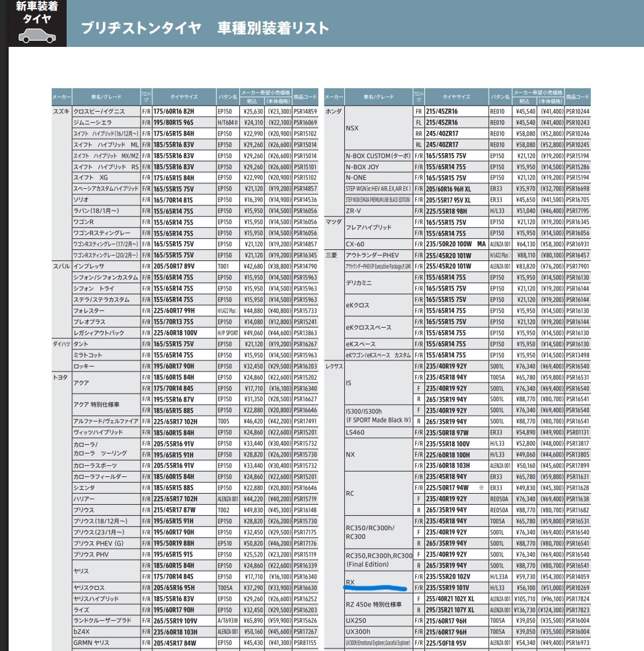
Task: Click tire size 225/50F18 95V
Action: pyautogui.click(x=446, y=643)
